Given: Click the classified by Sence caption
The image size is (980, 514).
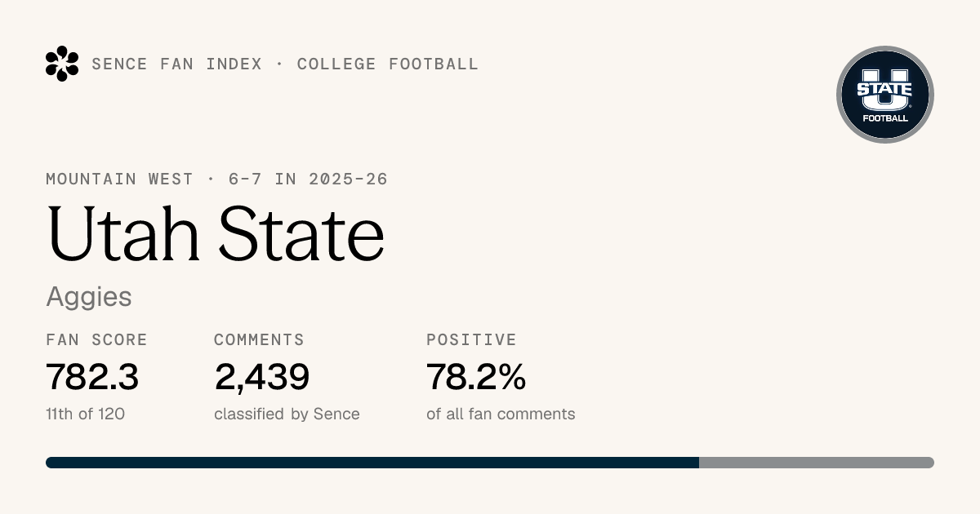Looking at the screenshot, I should point(287,414).
